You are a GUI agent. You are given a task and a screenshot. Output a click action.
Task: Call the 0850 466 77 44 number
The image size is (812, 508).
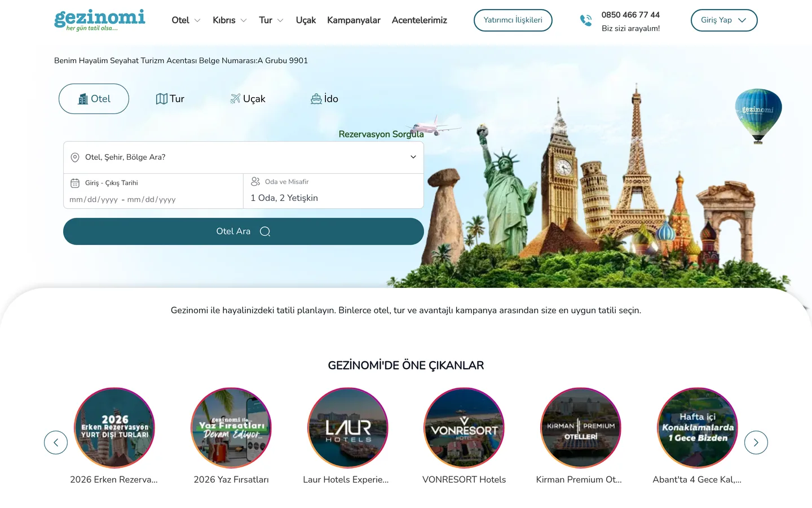click(x=630, y=15)
